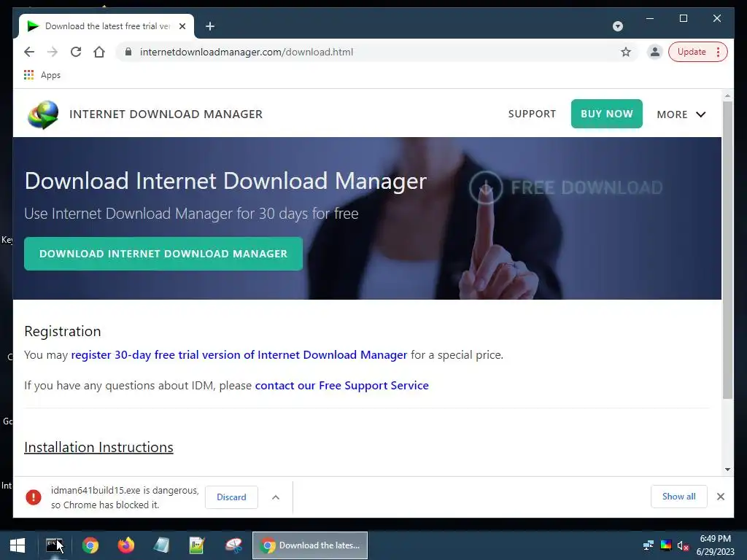Switch to the Download the lates... taskbar window
The height and width of the screenshot is (560, 747).
click(x=309, y=545)
